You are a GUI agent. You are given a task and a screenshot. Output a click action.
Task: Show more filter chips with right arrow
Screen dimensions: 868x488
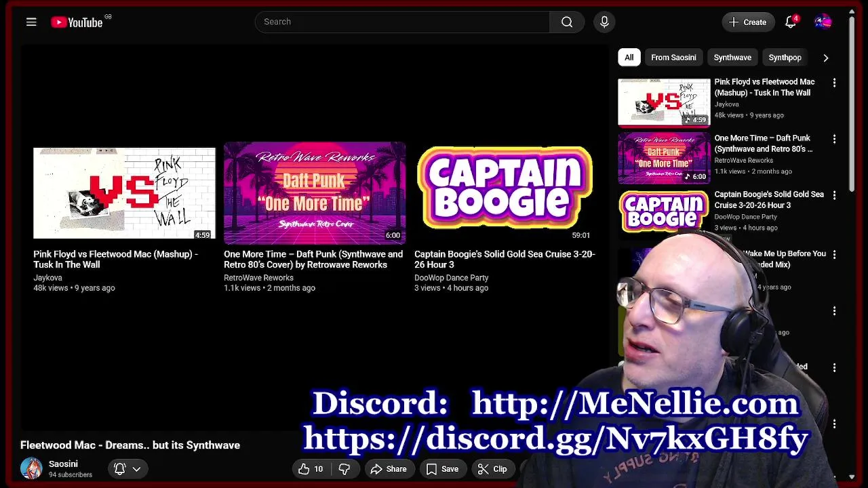[826, 58]
